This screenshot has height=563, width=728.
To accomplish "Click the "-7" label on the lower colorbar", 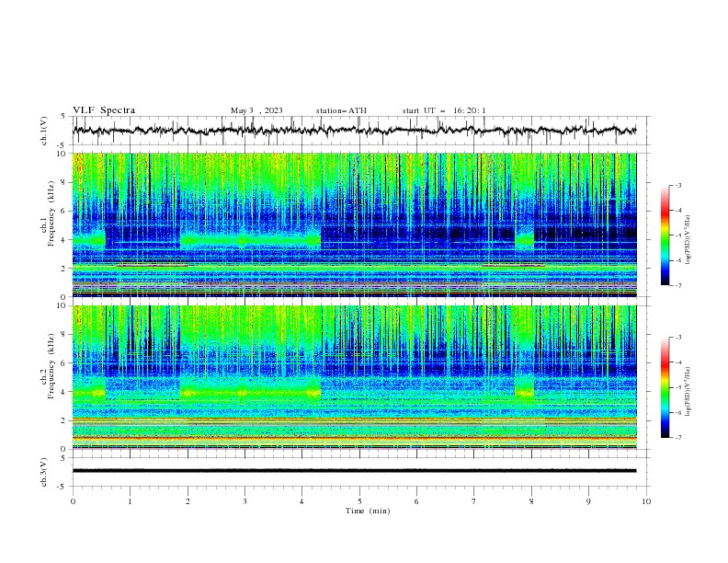I will [677, 438].
